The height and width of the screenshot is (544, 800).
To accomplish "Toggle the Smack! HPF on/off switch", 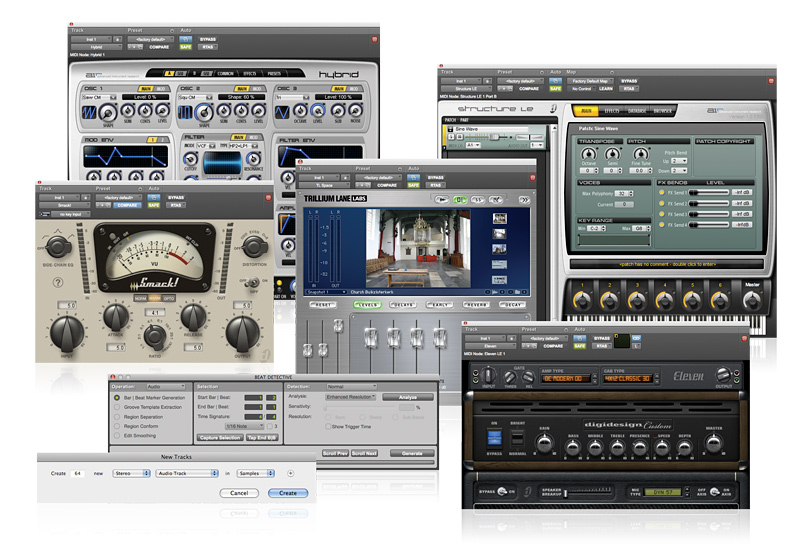I will point(251,282).
